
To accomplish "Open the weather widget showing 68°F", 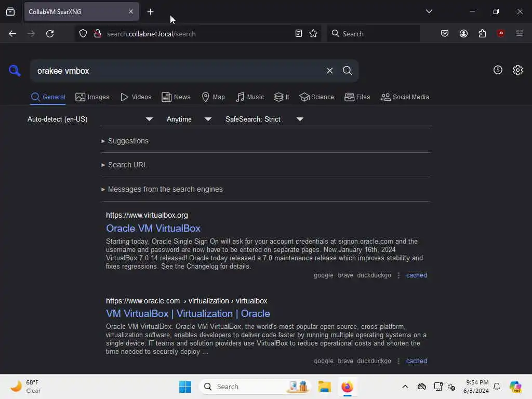I will pyautogui.click(x=25, y=387).
